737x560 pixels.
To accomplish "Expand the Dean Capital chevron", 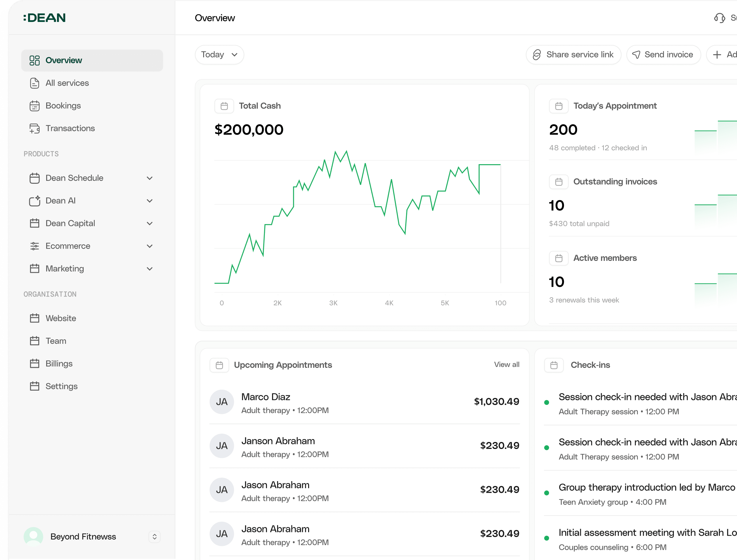I will pos(149,224).
